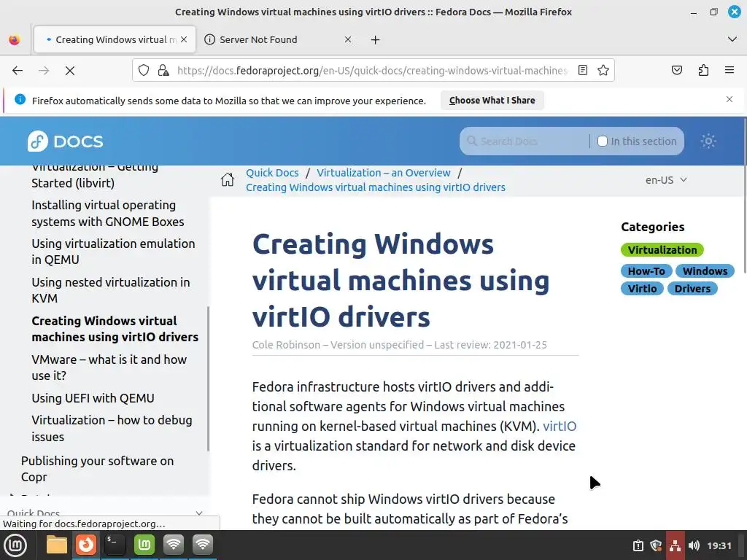Click the sidebar navigation scrollbar
Image resolution: width=747 pixels, height=560 pixels.
(x=208, y=378)
